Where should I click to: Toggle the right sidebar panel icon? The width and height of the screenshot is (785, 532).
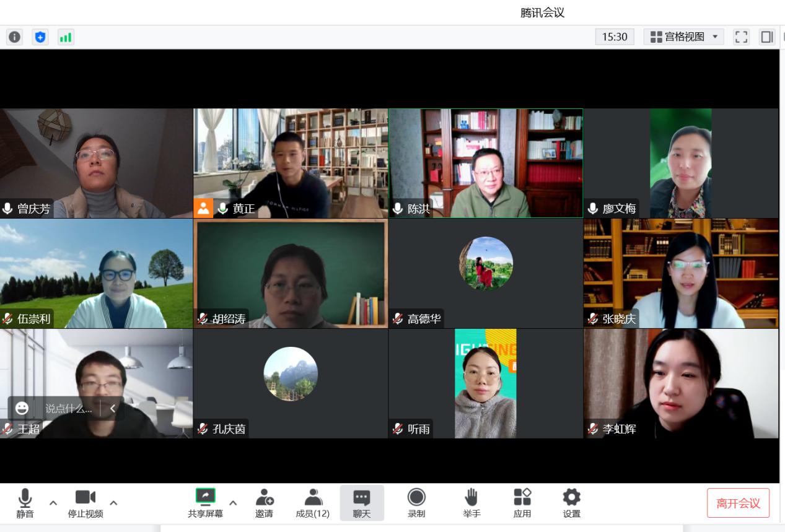[x=767, y=37]
